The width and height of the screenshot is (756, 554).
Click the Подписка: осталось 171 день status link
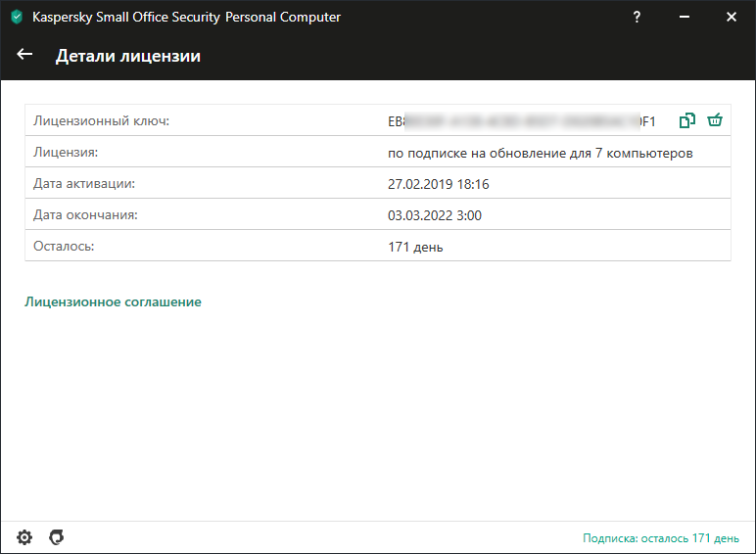(x=661, y=538)
